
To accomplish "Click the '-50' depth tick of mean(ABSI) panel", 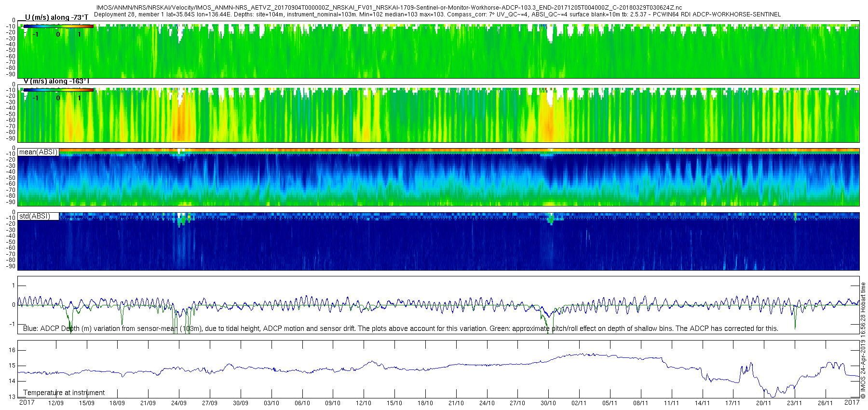I will 11,178.
